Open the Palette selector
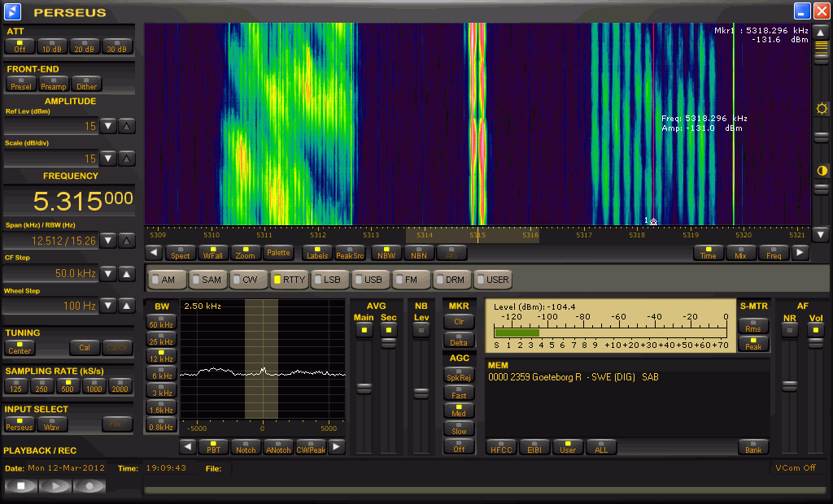Image resolution: width=833 pixels, height=504 pixels. point(278,253)
